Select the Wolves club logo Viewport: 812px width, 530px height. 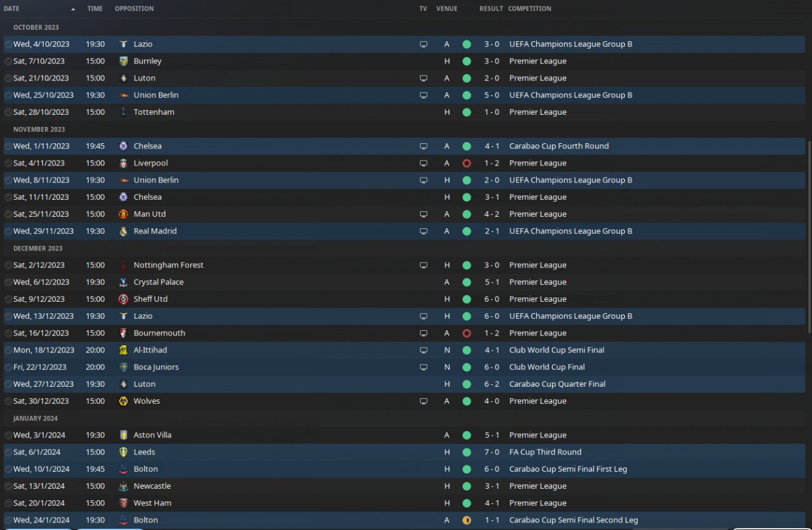pyautogui.click(x=123, y=401)
